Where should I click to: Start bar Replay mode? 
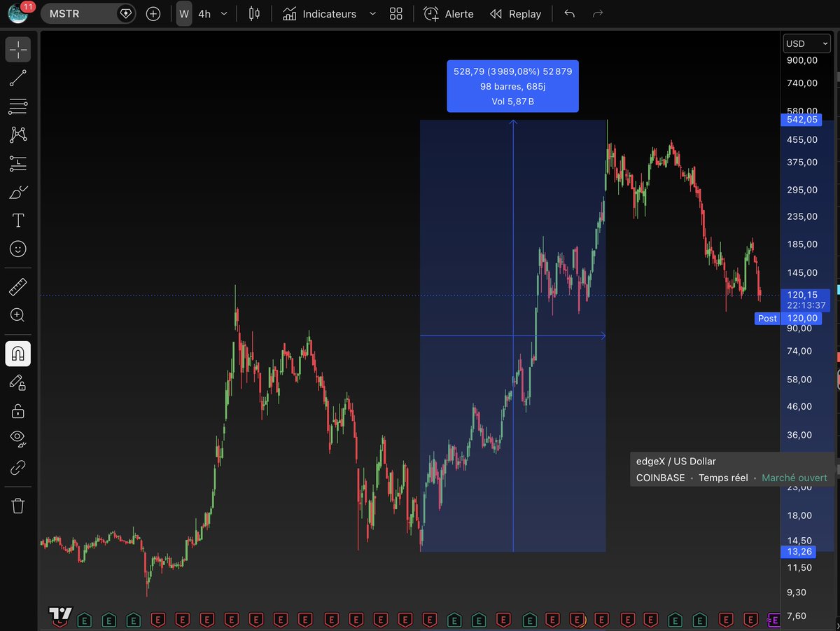(x=516, y=14)
